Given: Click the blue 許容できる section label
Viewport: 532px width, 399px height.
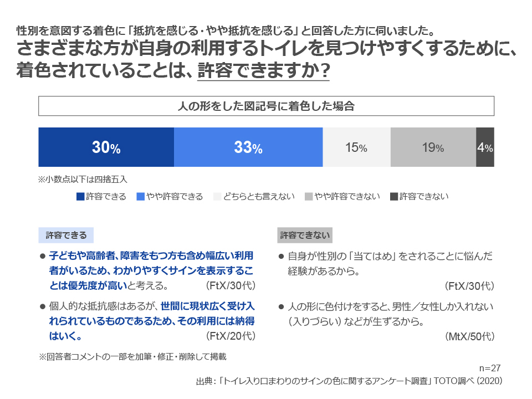Looking at the screenshot, I should coord(66,235).
